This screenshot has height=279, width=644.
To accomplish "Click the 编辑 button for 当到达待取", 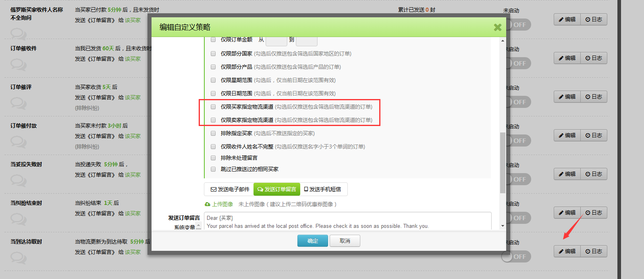I will [567, 251].
